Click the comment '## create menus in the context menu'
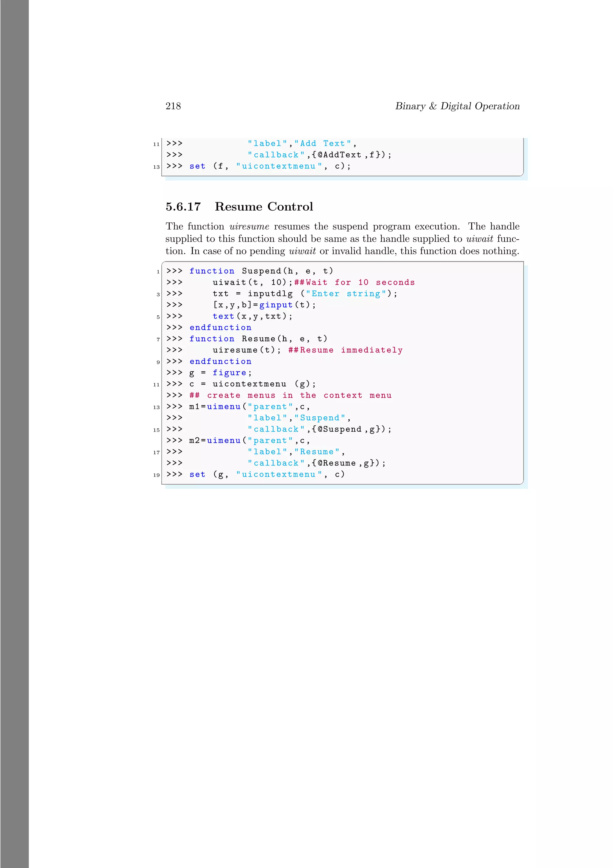This screenshot has width=613, height=868. coord(290,395)
